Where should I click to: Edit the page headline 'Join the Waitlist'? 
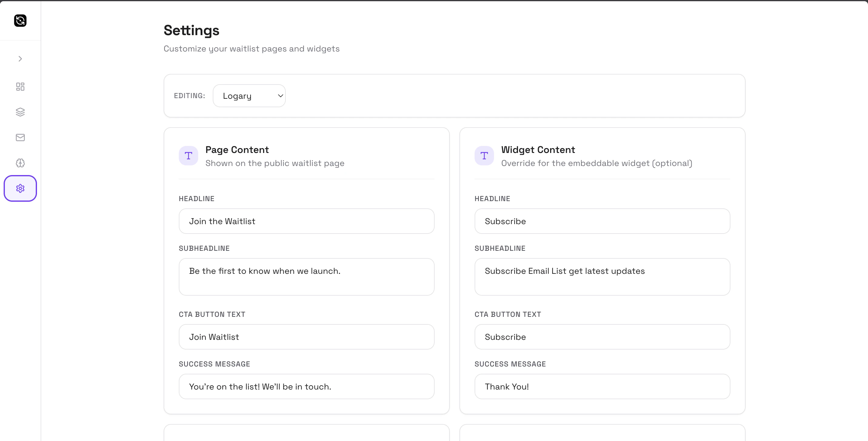click(x=306, y=221)
